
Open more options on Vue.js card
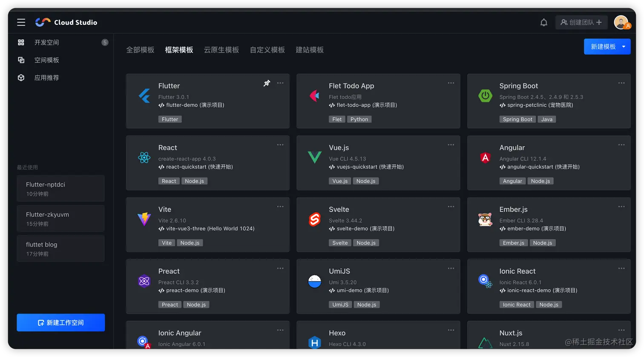pos(451,145)
